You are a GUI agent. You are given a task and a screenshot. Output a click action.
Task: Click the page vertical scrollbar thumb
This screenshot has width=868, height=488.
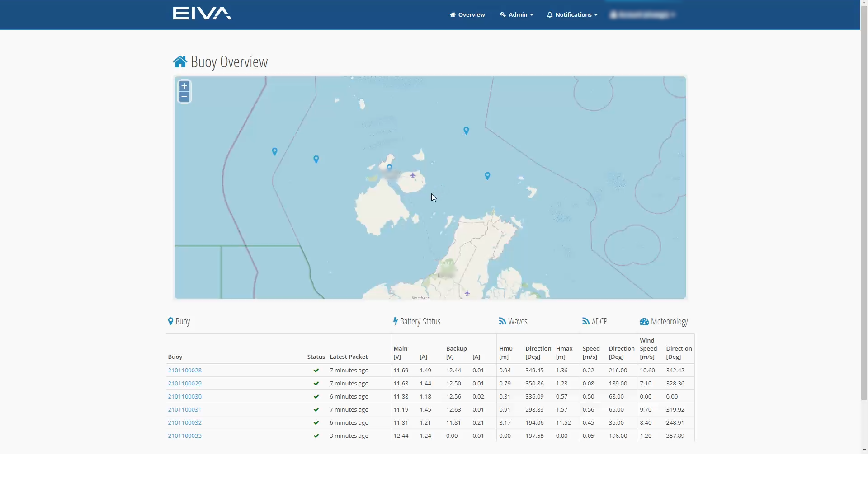[864, 203]
